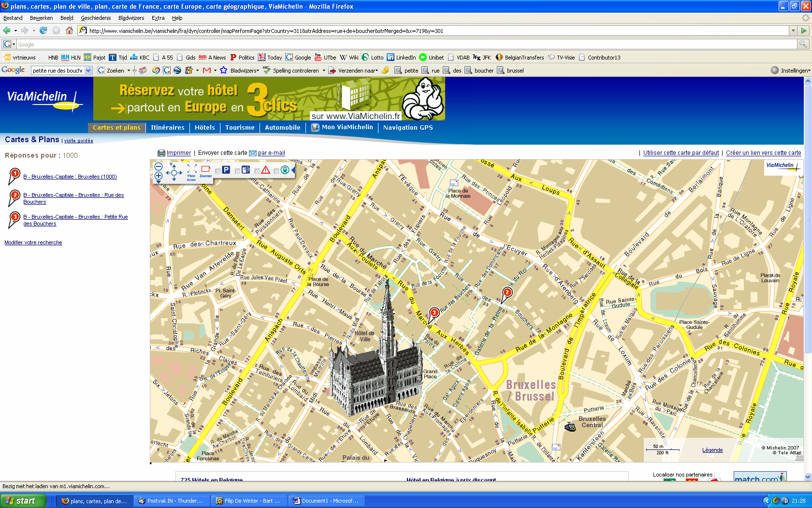Open the Extra menu
This screenshot has height=508, width=812.
point(158,18)
